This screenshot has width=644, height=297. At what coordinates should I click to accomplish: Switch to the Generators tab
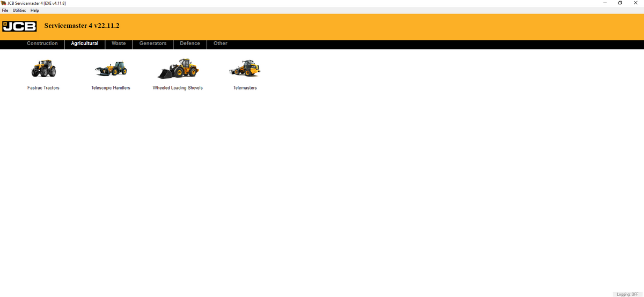pyautogui.click(x=153, y=43)
